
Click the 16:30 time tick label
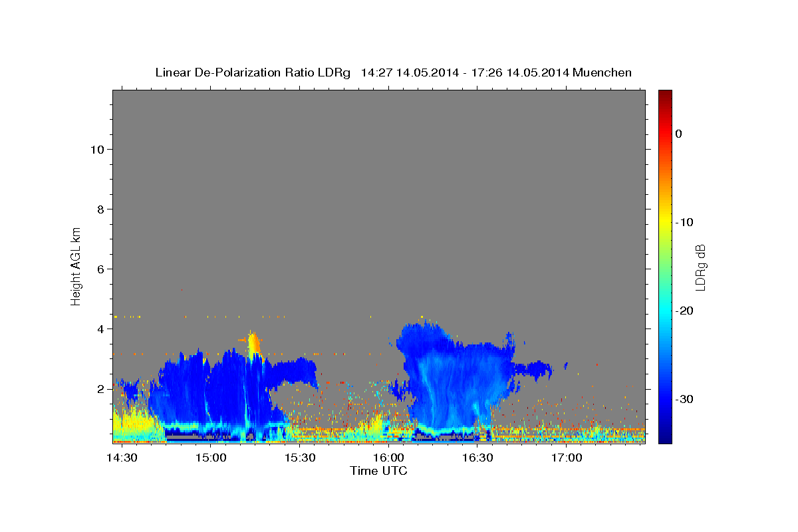pyautogui.click(x=477, y=458)
